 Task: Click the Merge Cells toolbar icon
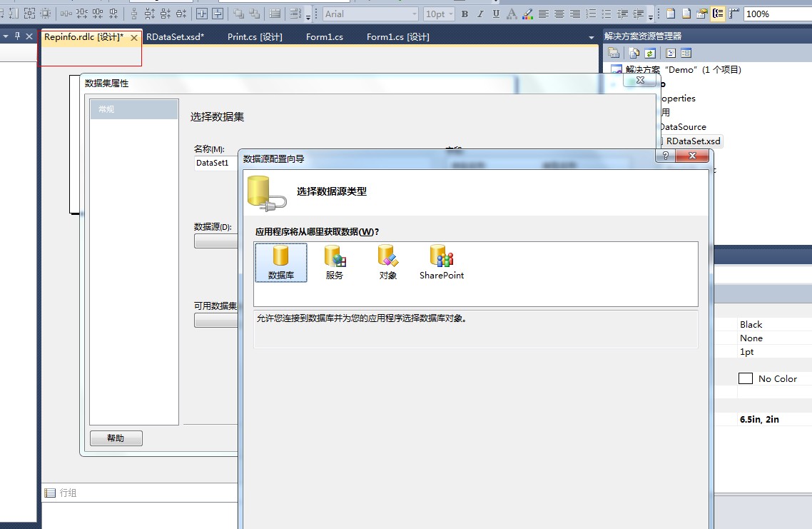pyautogui.click(x=275, y=14)
